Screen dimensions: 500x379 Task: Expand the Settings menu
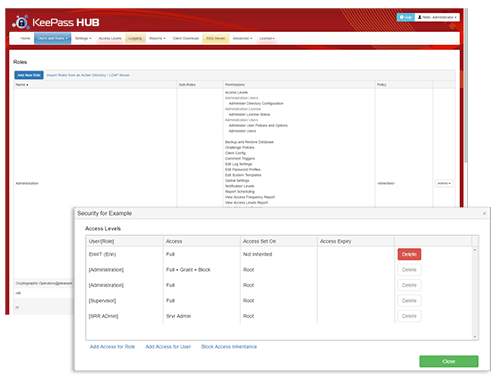pyautogui.click(x=83, y=38)
